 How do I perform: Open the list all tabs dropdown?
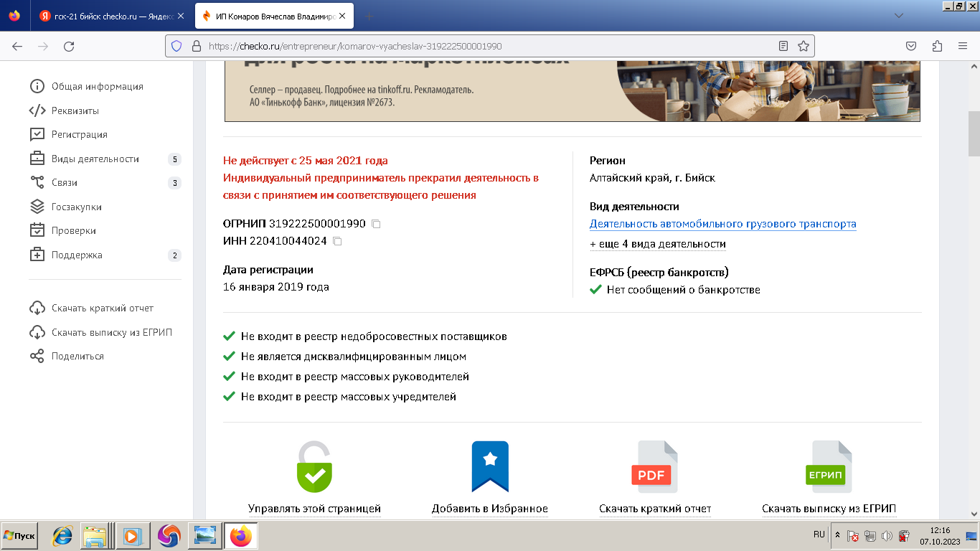pyautogui.click(x=898, y=16)
